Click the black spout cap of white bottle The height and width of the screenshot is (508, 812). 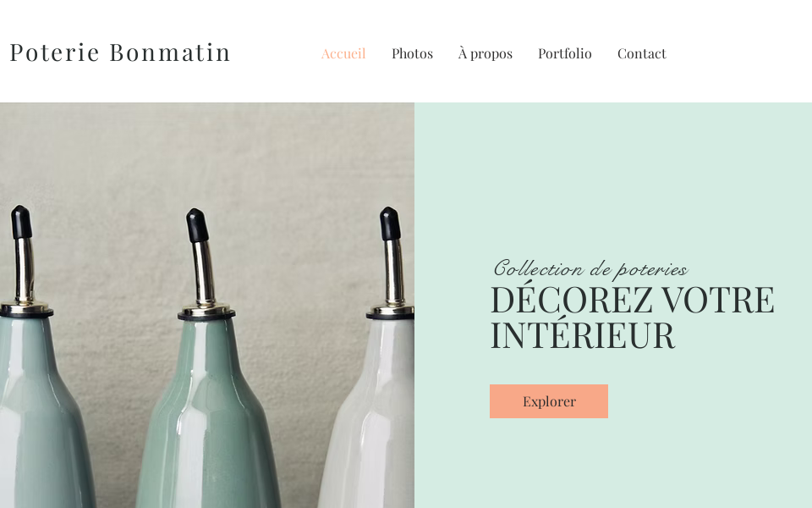coord(389,224)
